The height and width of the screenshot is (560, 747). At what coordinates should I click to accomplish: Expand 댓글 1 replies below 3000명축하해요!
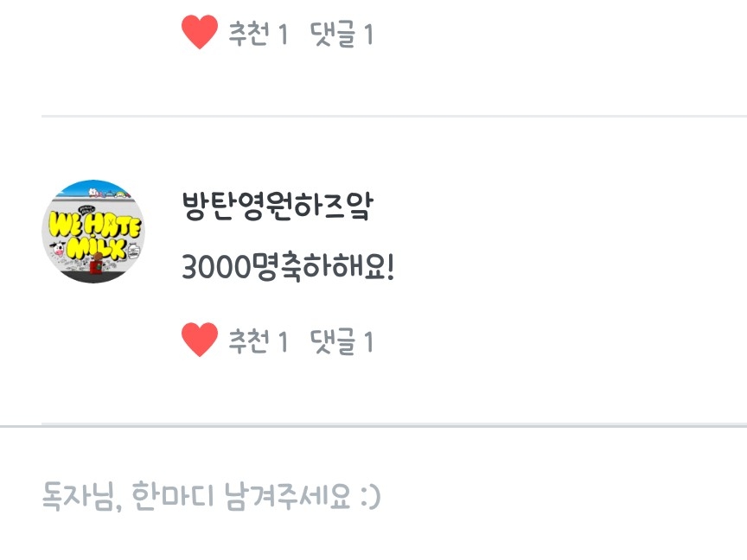pyautogui.click(x=342, y=341)
